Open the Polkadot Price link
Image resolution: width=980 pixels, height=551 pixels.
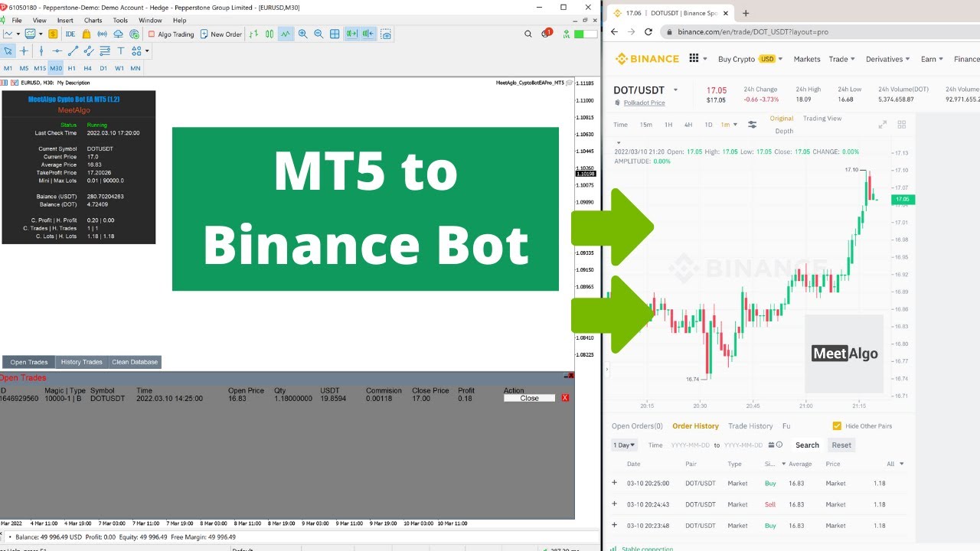[644, 103]
